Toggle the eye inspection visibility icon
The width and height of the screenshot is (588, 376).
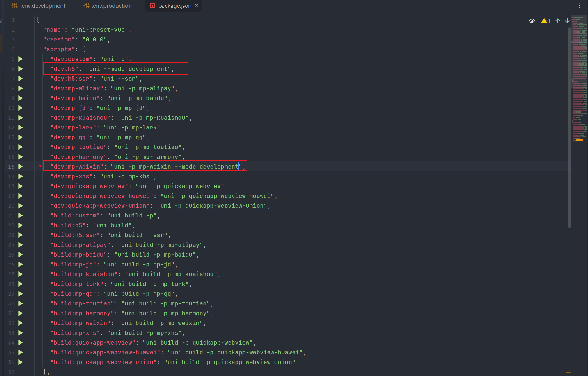coord(532,21)
